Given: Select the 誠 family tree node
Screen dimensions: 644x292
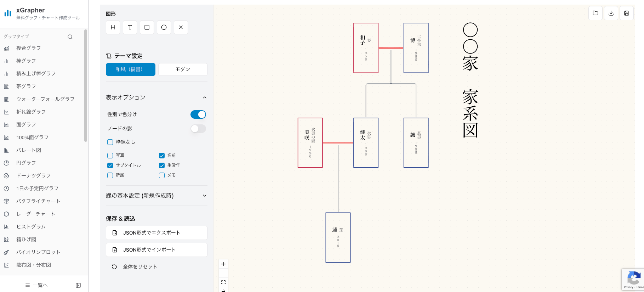Looking at the screenshot, I should click(416, 143).
